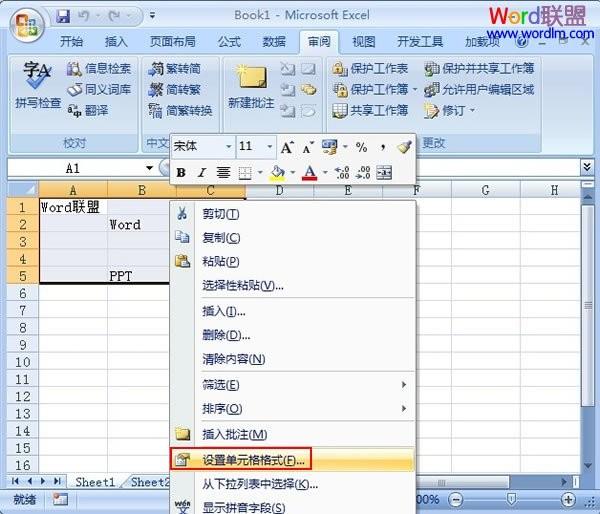This screenshot has width=600, height=514.
Task: Click Protect Sheet (保护工作表)
Action: click(x=370, y=69)
